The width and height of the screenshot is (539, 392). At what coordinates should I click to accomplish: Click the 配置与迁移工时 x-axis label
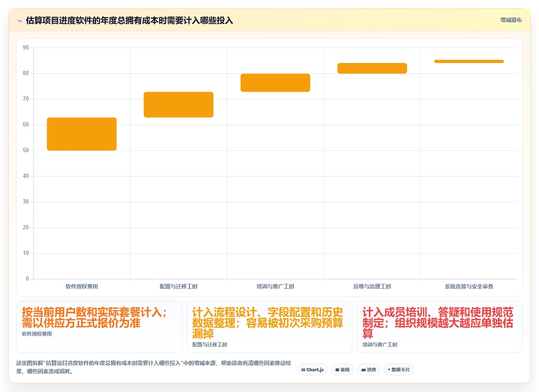[179, 286]
